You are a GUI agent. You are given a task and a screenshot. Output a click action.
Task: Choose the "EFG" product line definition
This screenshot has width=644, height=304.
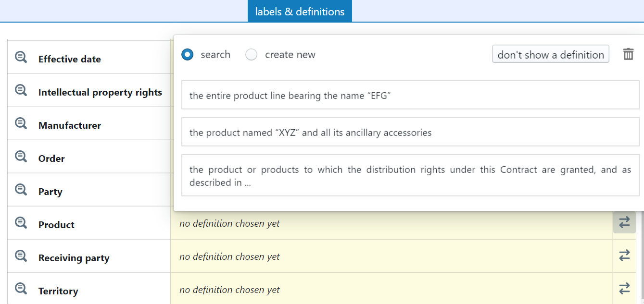pyautogui.click(x=410, y=95)
